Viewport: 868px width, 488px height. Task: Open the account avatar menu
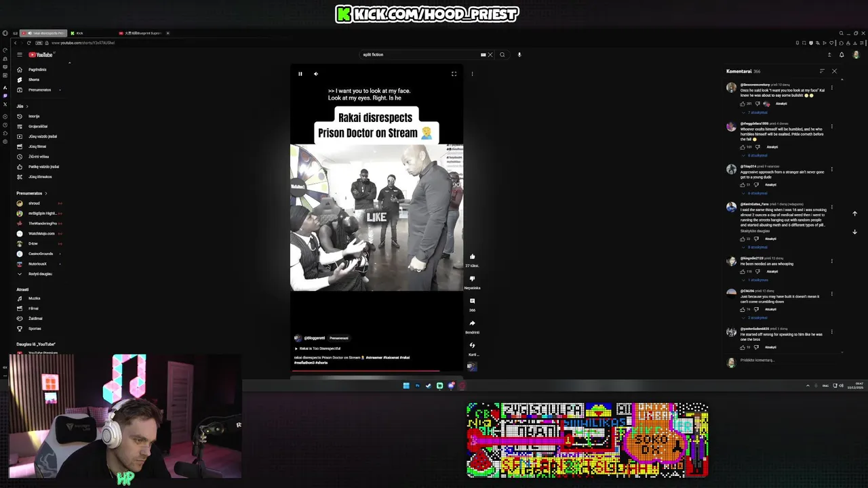[856, 55]
